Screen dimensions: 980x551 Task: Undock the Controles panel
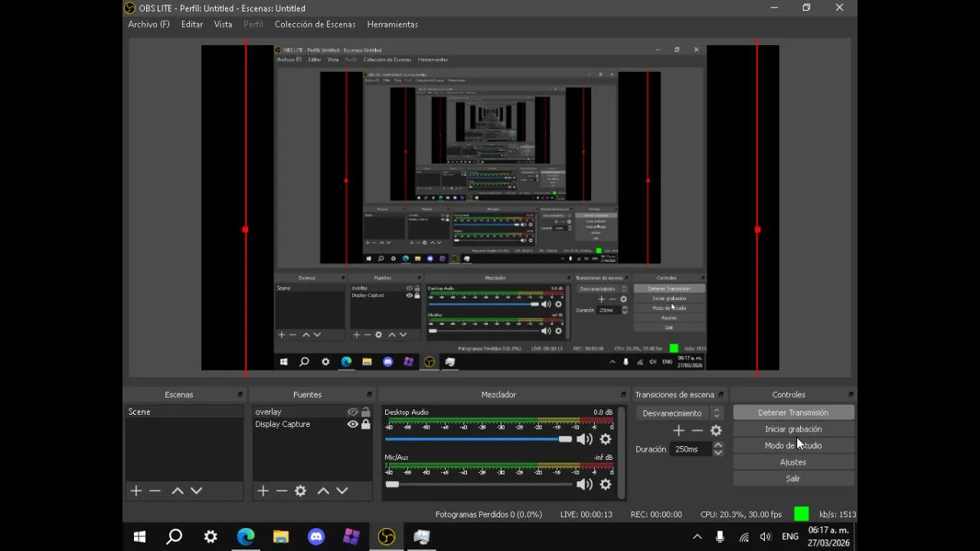pos(851,395)
